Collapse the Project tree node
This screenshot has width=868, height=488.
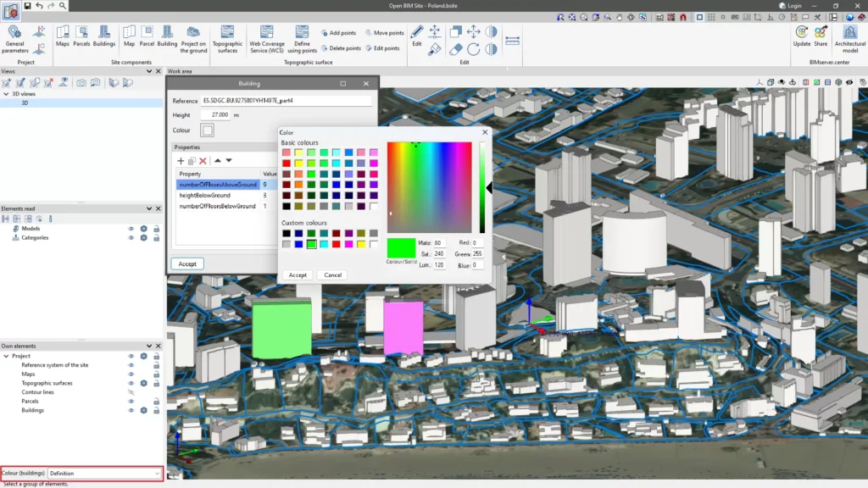tap(6, 357)
